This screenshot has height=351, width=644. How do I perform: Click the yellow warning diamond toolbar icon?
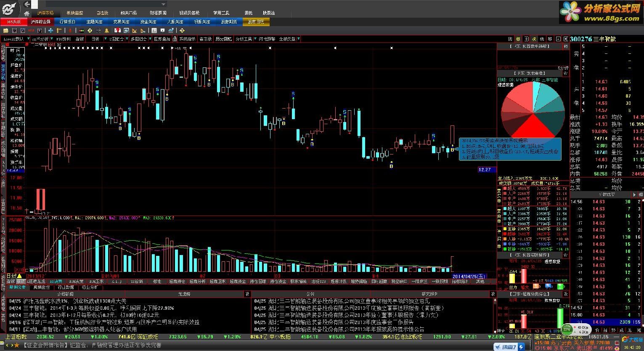[x=90, y=31]
